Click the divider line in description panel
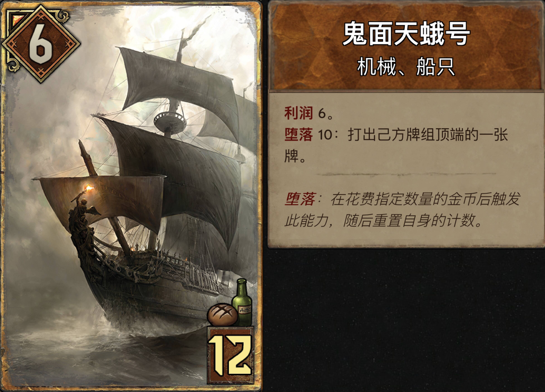The height and width of the screenshot is (392, 545). (406, 174)
